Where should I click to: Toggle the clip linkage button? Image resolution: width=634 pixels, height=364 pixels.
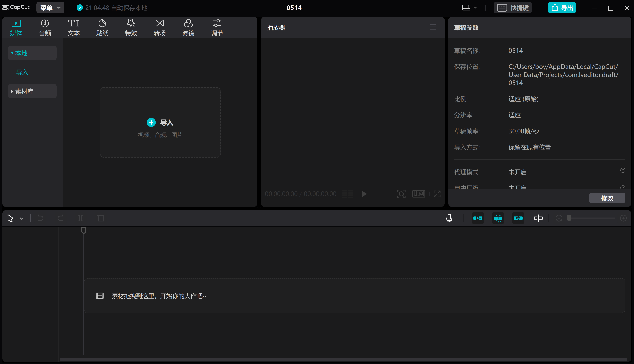(518, 218)
